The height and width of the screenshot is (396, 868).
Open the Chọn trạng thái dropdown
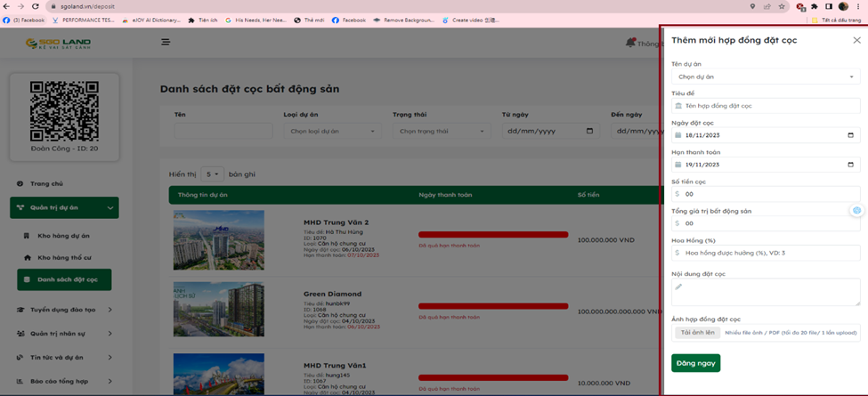pyautogui.click(x=442, y=131)
